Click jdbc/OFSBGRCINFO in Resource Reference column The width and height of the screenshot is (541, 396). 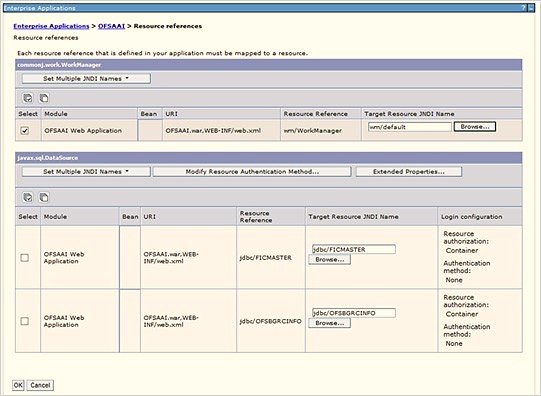pyautogui.click(x=270, y=321)
